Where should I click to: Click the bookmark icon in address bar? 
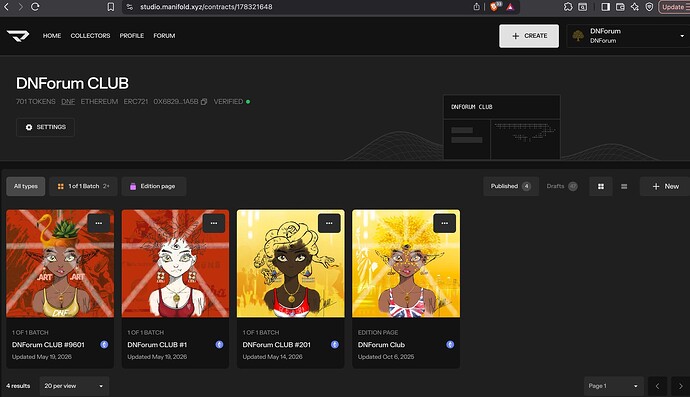point(111,7)
